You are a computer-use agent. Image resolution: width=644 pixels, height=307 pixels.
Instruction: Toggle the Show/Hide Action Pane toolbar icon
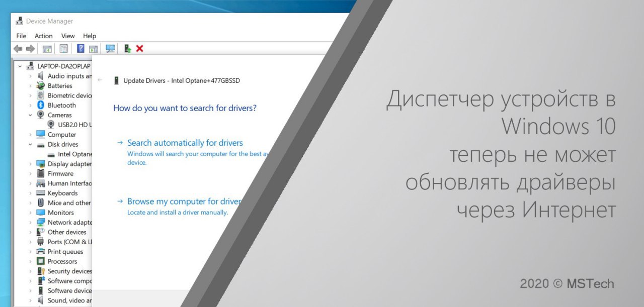click(93, 49)
